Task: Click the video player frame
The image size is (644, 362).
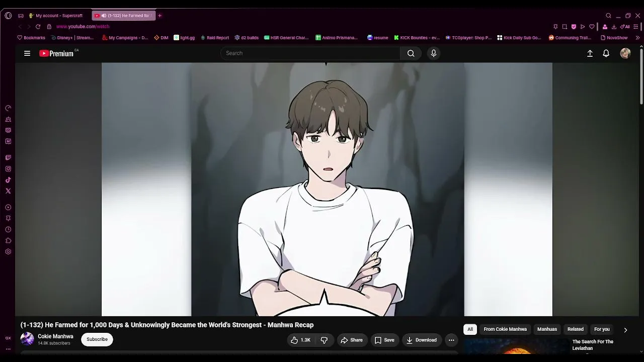Action: (327, 189)
